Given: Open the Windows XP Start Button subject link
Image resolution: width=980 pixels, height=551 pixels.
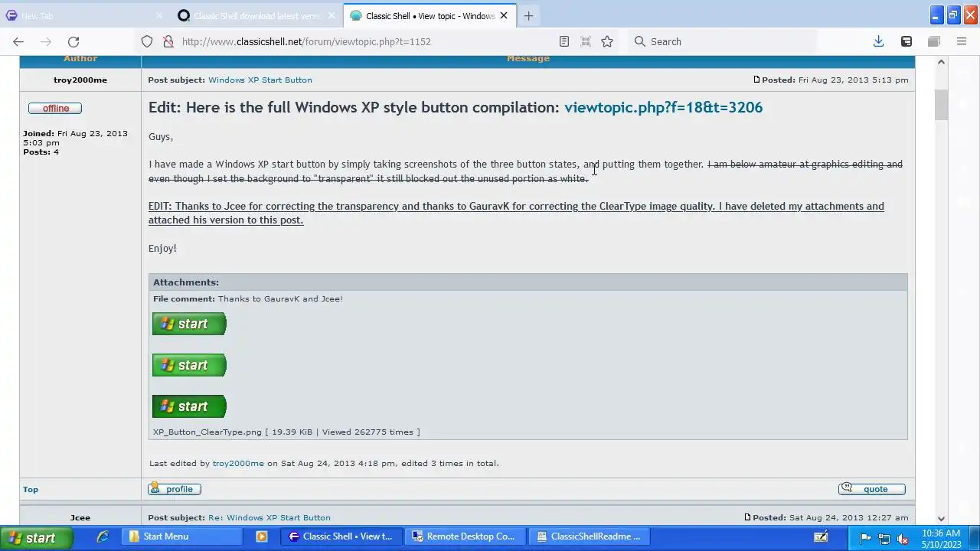Looking at the screenshot, I should (260, 80).
